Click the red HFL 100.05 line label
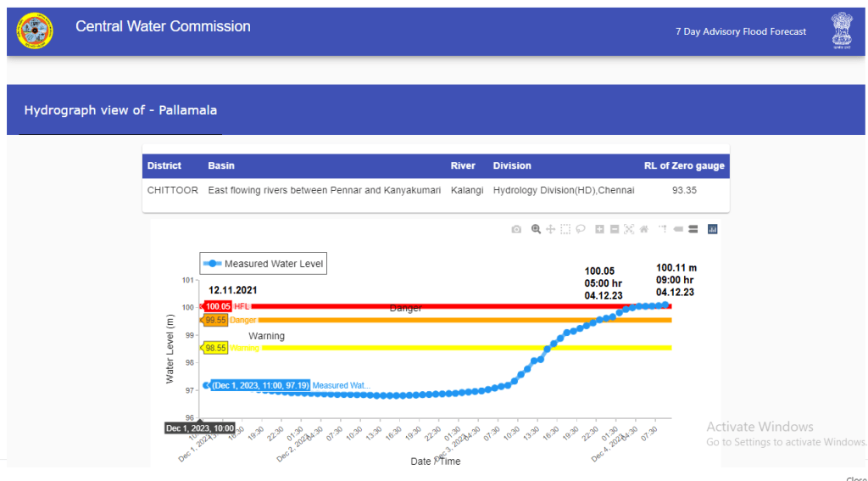Viewport: 868px width, 481px height. pyautogui.click(x=219, y=306)
